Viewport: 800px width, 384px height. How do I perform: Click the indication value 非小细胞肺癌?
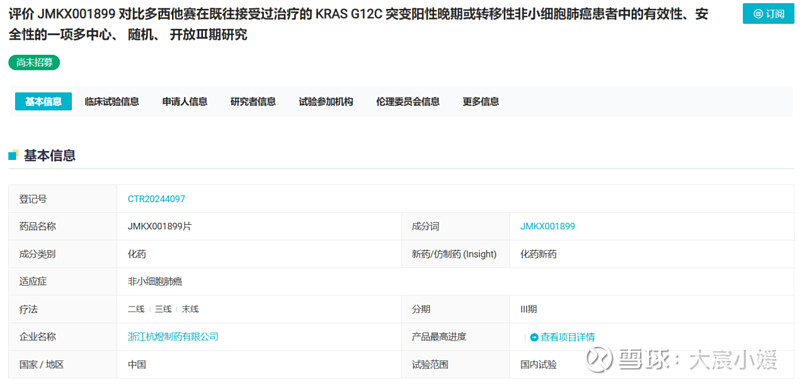tap(155, 281)
